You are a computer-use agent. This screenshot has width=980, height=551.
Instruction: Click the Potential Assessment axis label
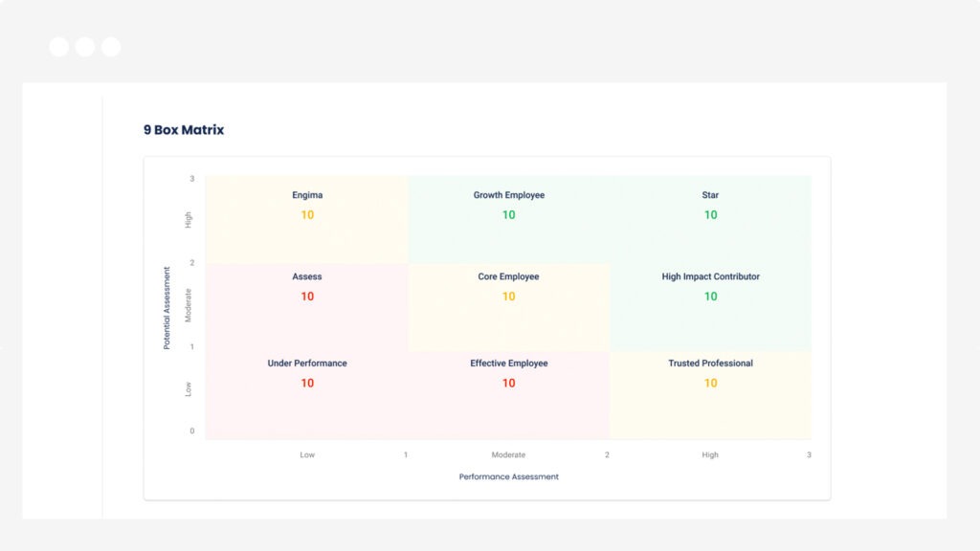[168, 304]
